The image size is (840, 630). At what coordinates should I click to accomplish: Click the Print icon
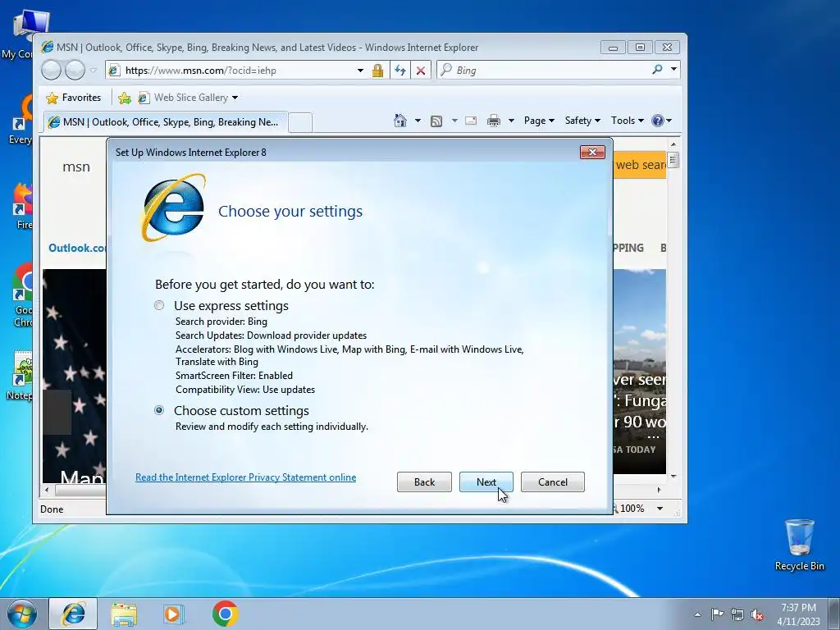[x=493, y=121]
